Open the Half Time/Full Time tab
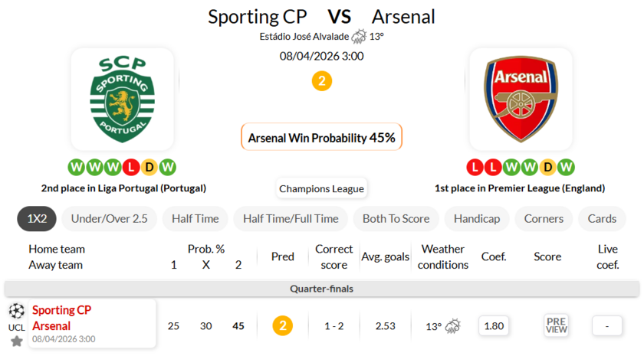 click(x=291, y=219)
